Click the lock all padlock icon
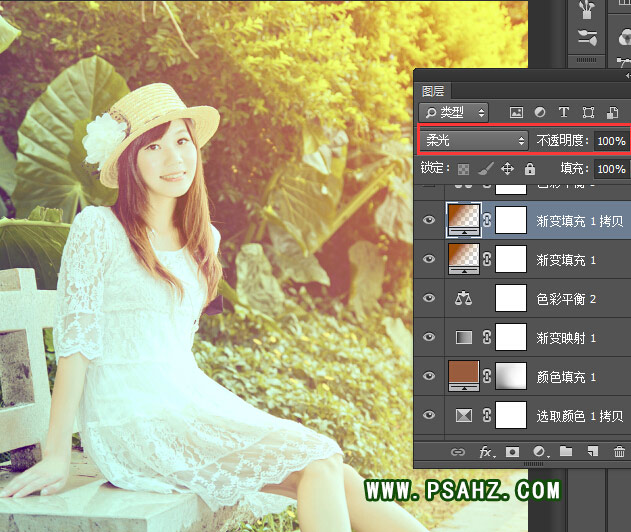631x532 pixels. pyautogui.click(x=529, y=169)
